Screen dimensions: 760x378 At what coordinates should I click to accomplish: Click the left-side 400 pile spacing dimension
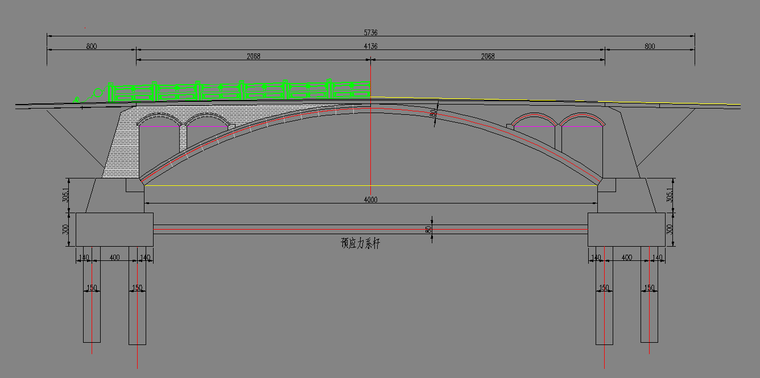pos(114,257)
